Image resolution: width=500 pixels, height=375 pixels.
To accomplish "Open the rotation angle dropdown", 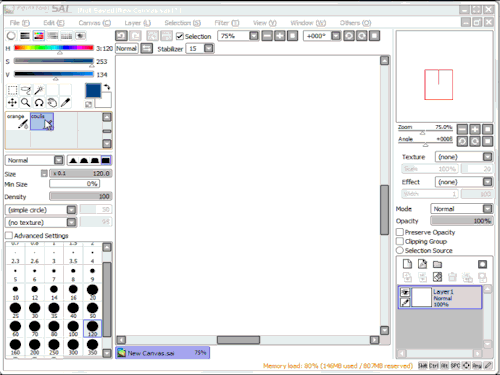I will 336,36.
